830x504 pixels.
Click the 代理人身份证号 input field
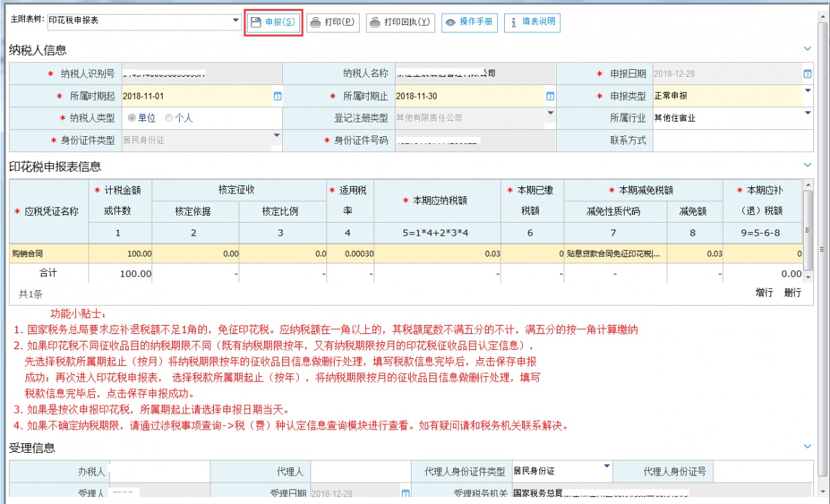pyautogui.click(x=762, y=472)
